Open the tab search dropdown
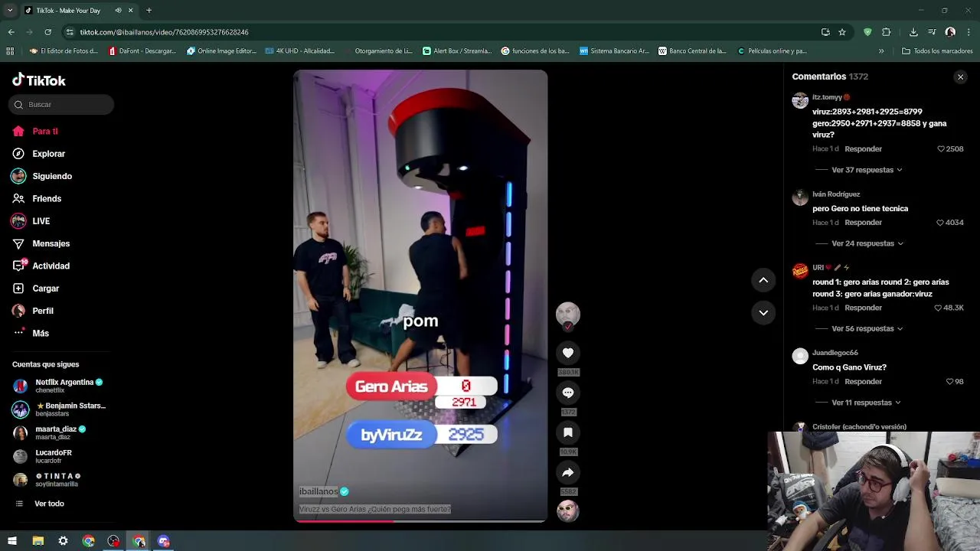Image resolution: width=980 pixels, height=551 pixels. pos(10,10)
